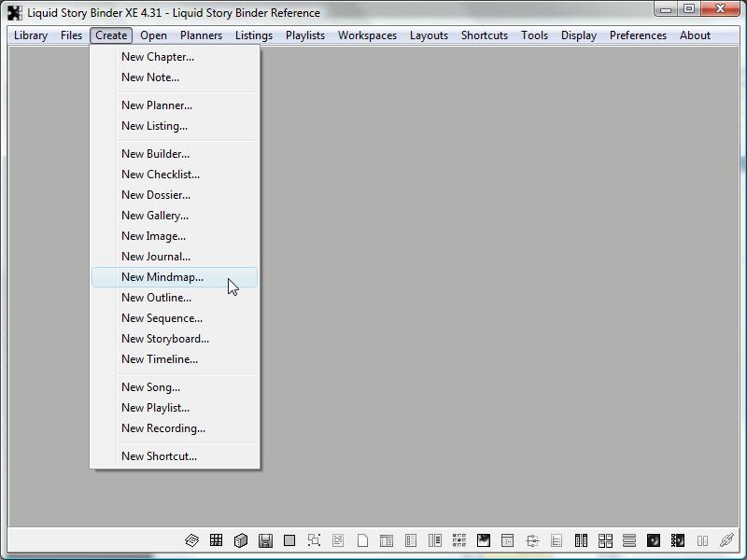Click the stacked layers icon in bottom toolbar
Viewport: 747px width, 560px height.
pos(191,540)
